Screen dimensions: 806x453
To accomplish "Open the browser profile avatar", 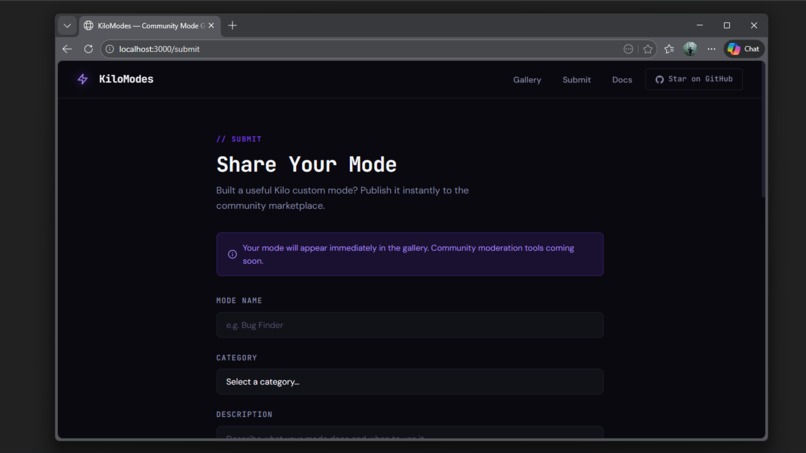I will tap(690, 49).
